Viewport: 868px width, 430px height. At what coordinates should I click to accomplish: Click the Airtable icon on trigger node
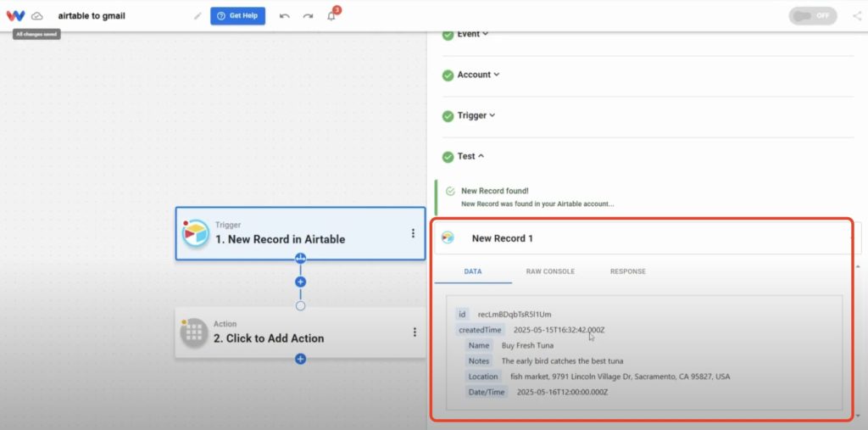pyautogui.click(x=196, y=233)
